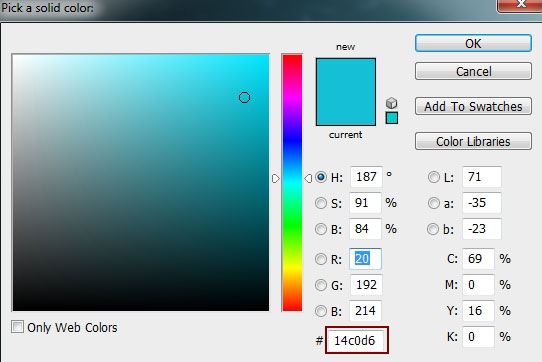Image resolution: width=542 pixels, height=362 pixels.
Task: Click the yellow Y field showing 16
Action: [478, 310]
